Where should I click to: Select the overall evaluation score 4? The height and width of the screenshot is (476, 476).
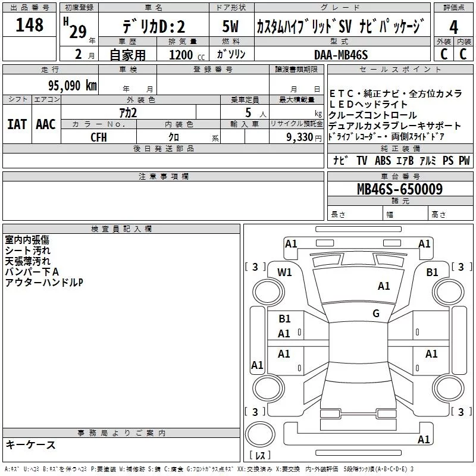(453, 27)
